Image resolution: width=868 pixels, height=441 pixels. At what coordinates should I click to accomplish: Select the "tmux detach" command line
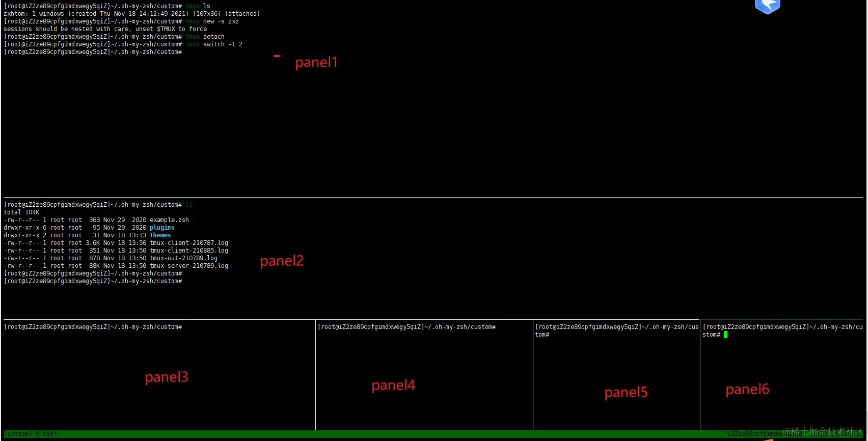click(205, 37)
